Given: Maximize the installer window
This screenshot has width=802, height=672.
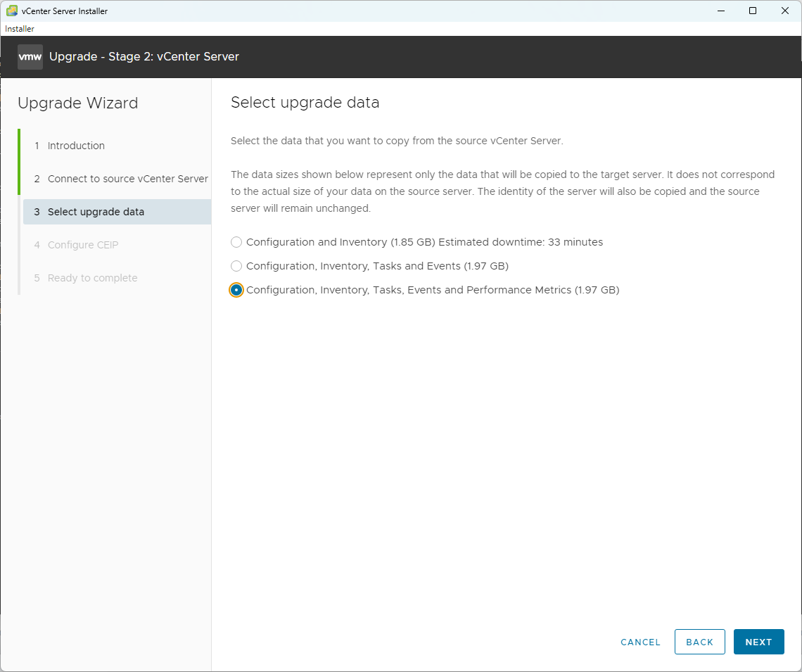Looking at the screenshot, I should click(752, 11).
